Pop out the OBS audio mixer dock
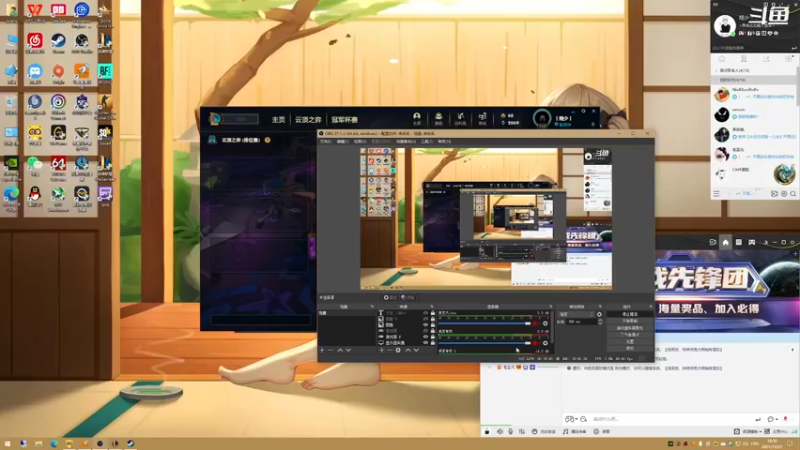This screenshot has height=450, width=800. (551, 307)
